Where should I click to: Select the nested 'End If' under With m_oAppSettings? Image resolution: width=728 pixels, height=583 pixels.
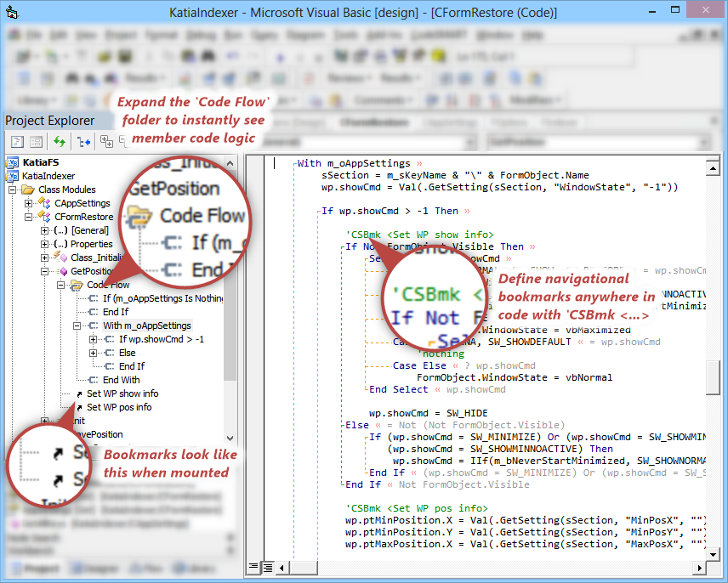tap(132, 366)
